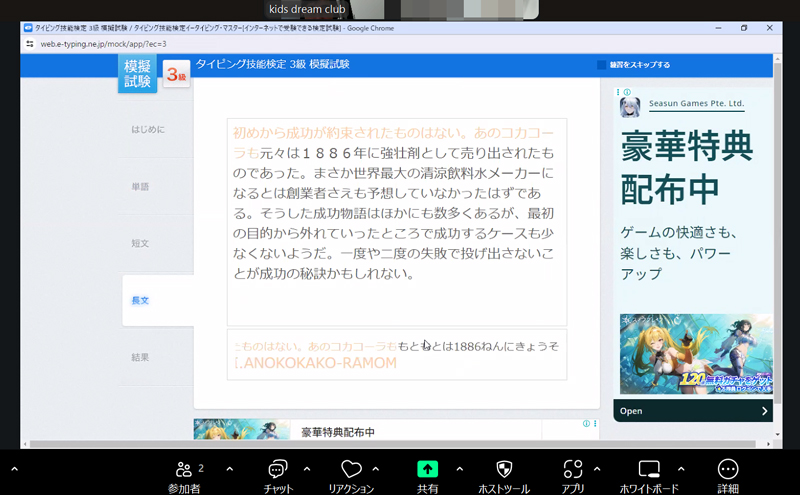Screen dimensions: 800x495
Task: Expand the arrow next to リアクション
Action: pyautogui.click(x=376, y=468)
